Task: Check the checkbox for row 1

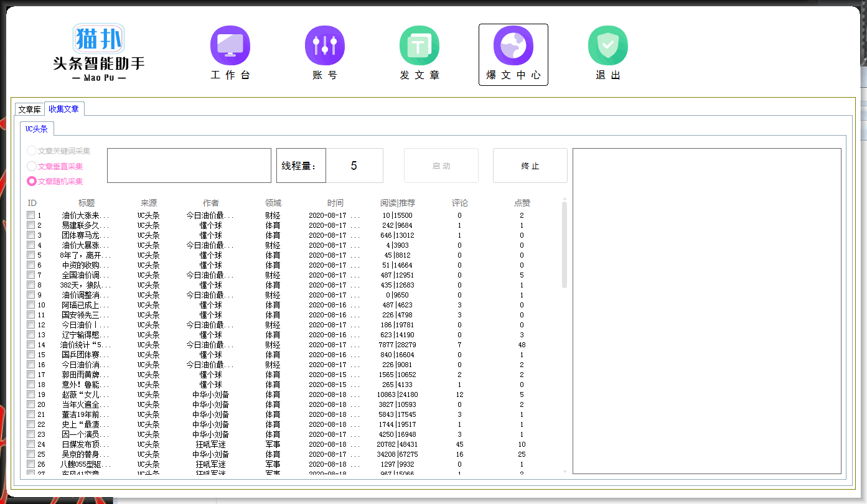Action: point(31,215)
